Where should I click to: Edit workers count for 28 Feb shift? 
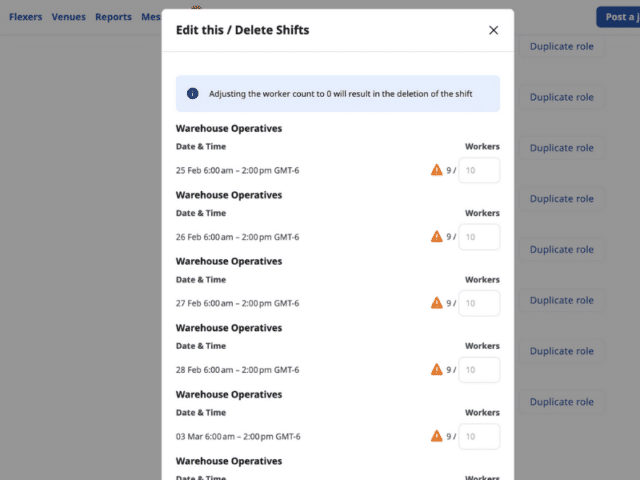(479, 370)
